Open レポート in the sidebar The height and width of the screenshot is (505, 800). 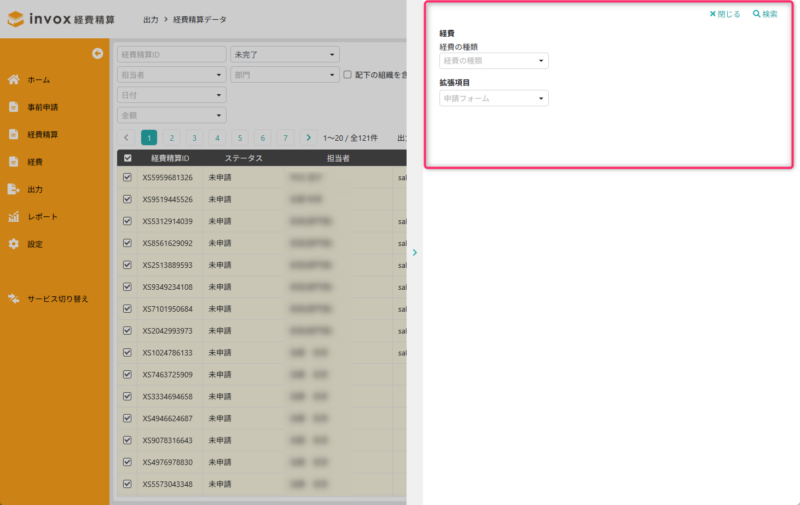[42, 217]
